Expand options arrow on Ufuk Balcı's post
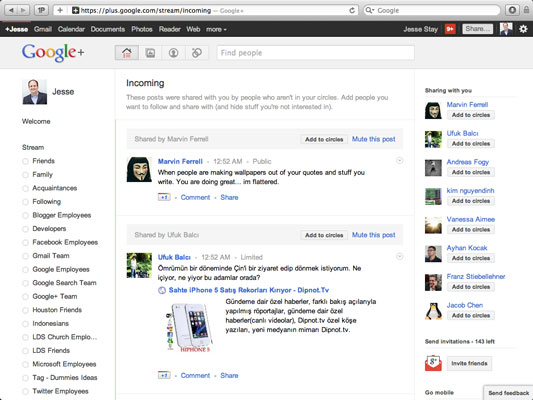 click(x=400, y=256)
